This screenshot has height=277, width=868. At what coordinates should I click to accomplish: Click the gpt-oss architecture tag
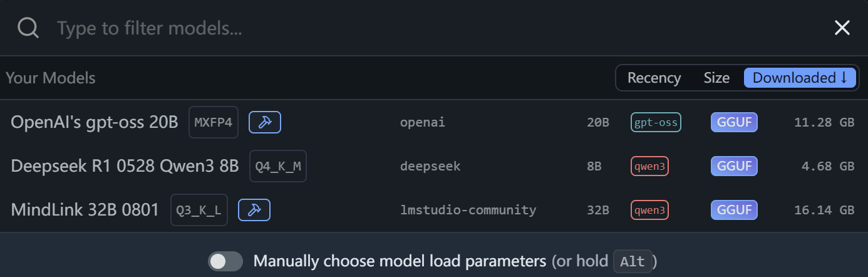(x=656, y=122)
